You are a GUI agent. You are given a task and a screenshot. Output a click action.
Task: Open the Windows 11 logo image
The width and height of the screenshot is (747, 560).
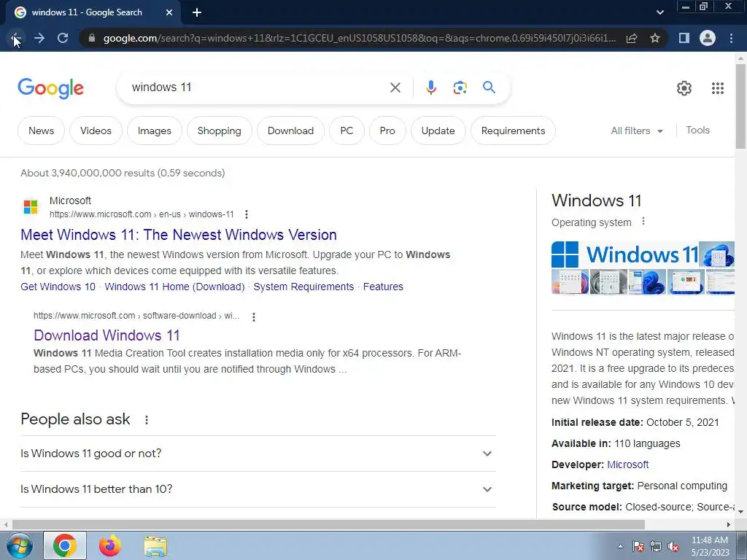coord(624,254)
